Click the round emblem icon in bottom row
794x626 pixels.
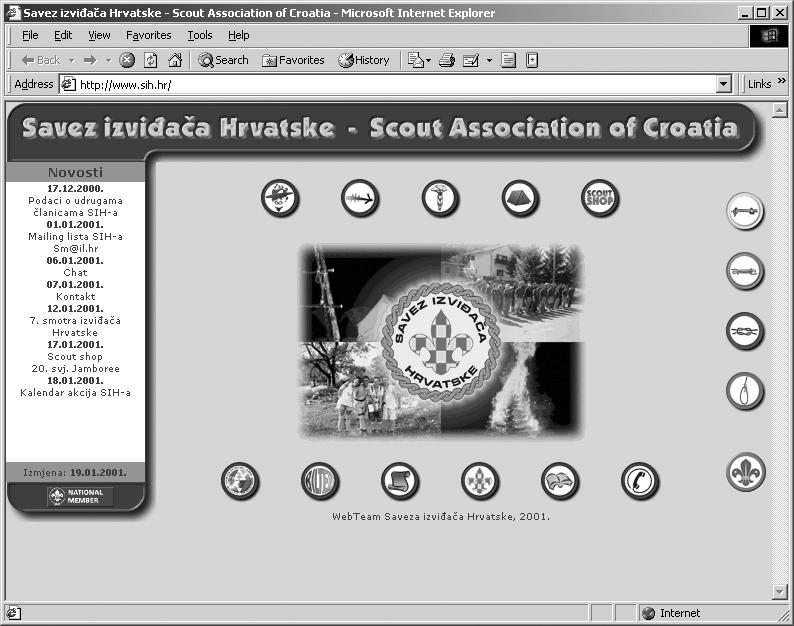coord(240,481)
